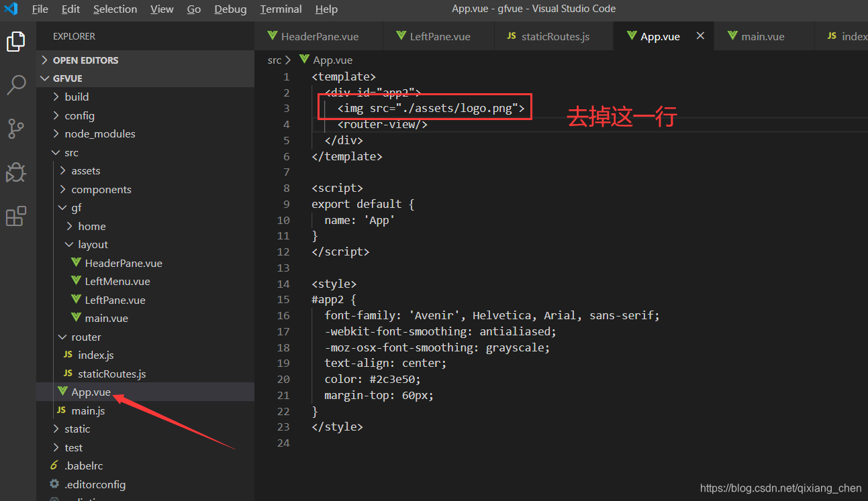
Task: Open the Extensions icon
Action: pyautogui.click(x=16, y=216)
